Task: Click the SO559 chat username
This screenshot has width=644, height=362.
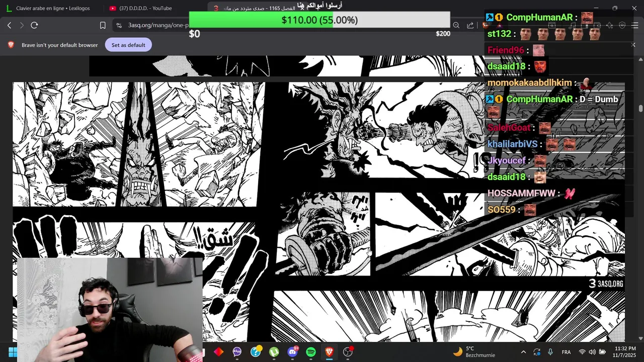Action: click(x=502, y=210)
